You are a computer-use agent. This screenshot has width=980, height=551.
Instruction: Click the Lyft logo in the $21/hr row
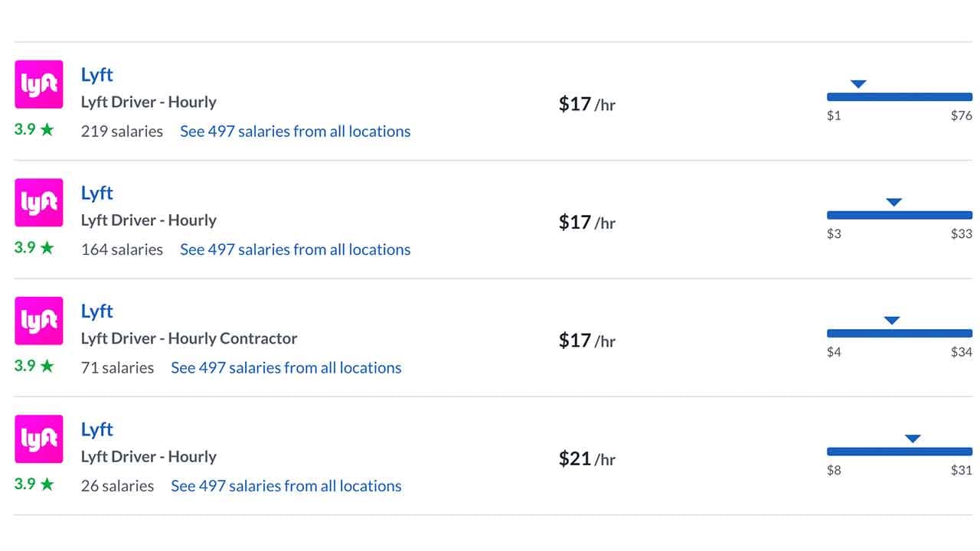tap(38, 439)
